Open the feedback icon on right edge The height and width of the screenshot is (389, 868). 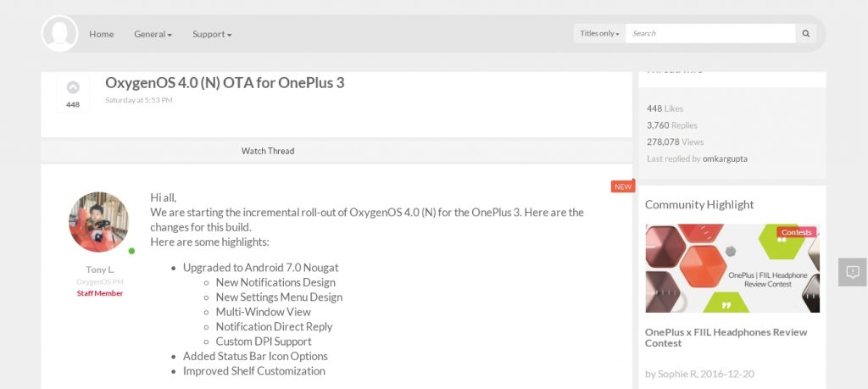[x=853, y=272]
